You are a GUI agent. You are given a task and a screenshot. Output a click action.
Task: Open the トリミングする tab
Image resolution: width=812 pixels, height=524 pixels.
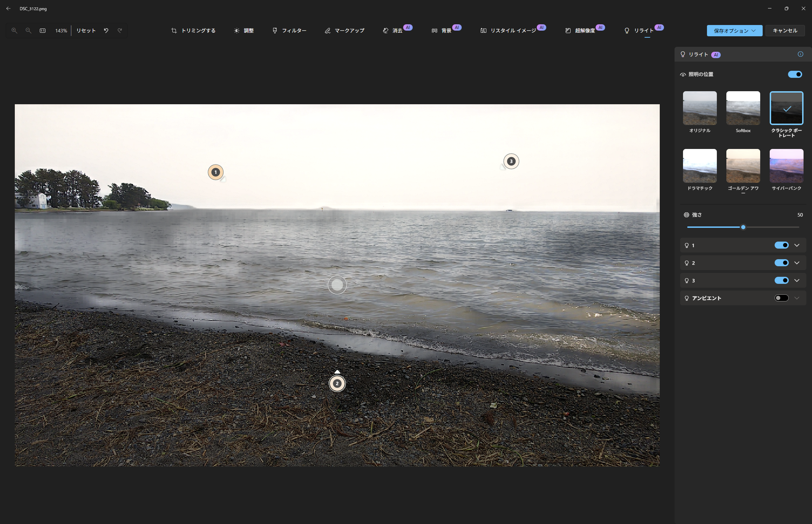pyautogui.click(x=193, y=31)
